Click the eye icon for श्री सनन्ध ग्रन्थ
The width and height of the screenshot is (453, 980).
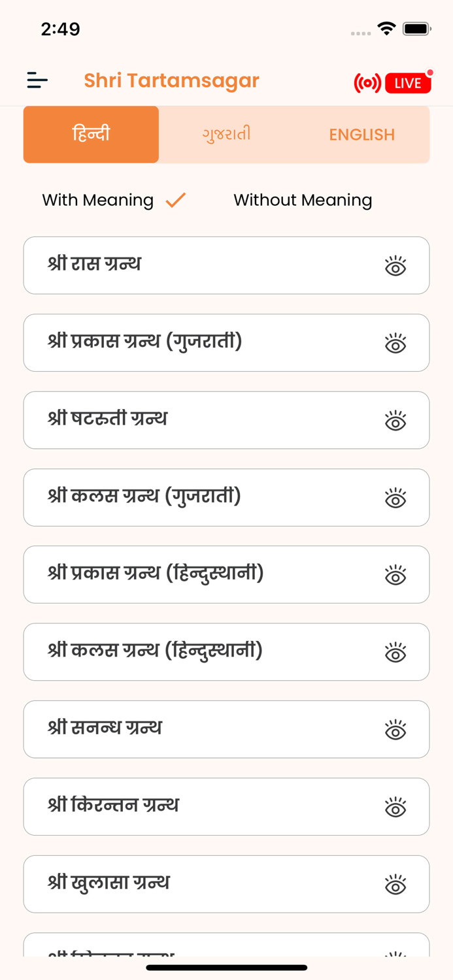point(395,729)
